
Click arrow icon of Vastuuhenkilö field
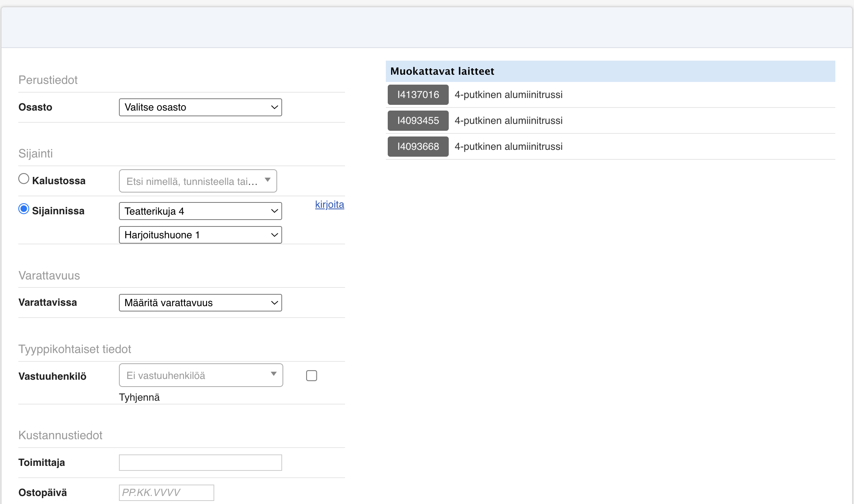pos(273,374)
